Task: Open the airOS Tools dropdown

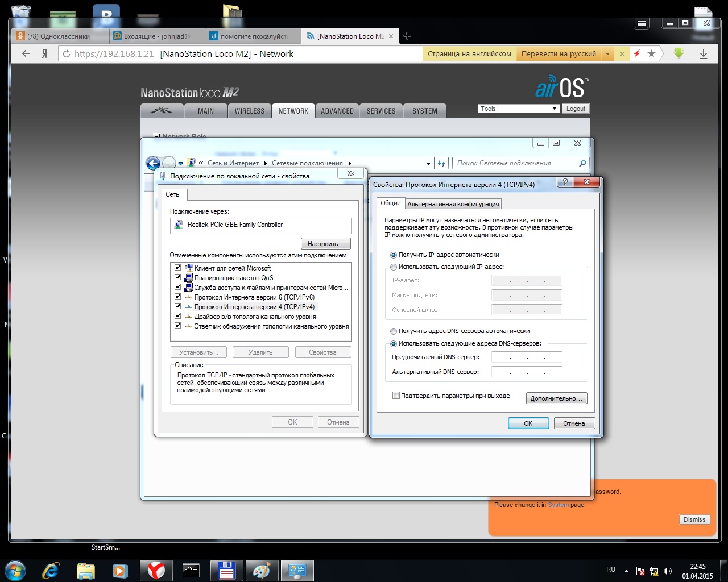Action: [519, 109]
